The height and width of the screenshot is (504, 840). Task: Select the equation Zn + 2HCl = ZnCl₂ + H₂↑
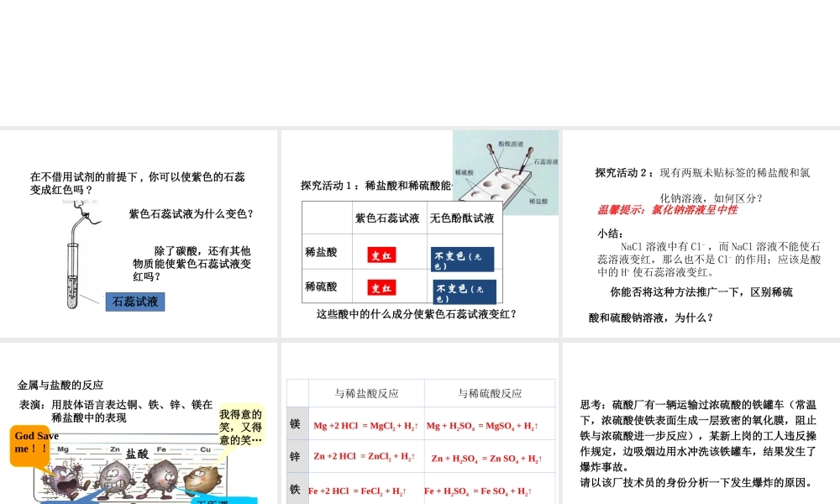(365, 456)
